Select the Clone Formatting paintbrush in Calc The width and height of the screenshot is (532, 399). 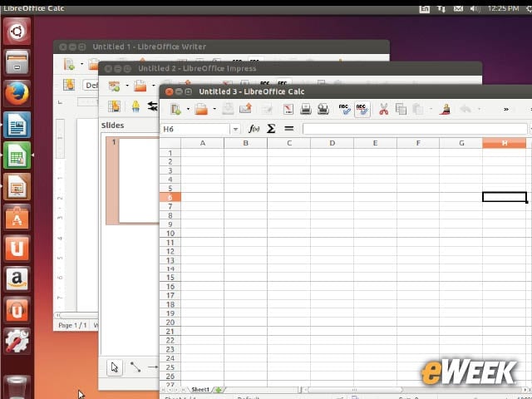pyautogui.click(x=446, y=109)
